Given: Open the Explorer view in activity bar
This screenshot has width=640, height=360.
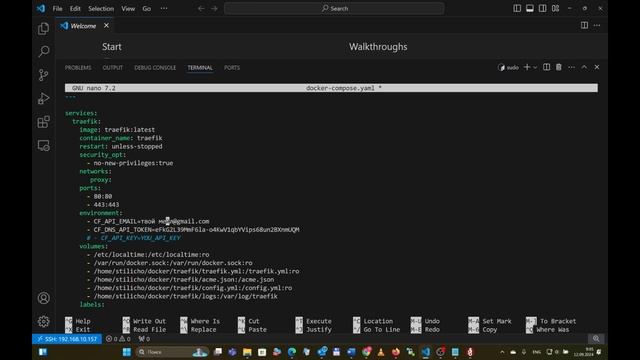Looking at the screenshot, I should [x=44, y=29].
